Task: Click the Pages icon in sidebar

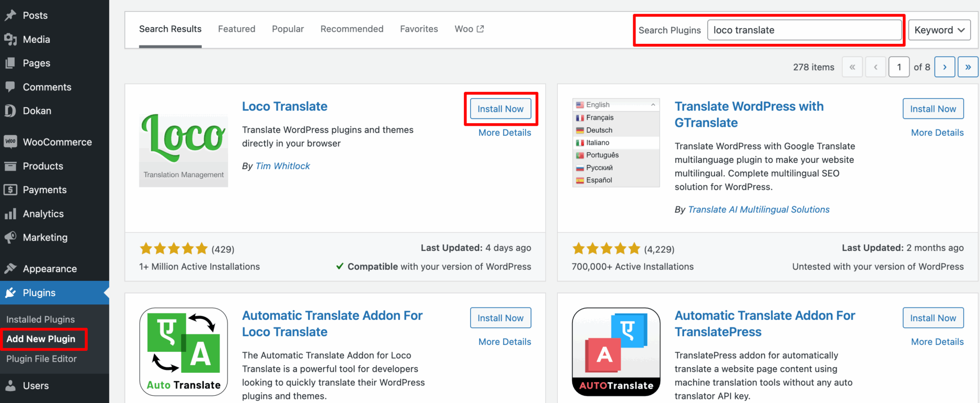Action: click(x=10, y=63)
